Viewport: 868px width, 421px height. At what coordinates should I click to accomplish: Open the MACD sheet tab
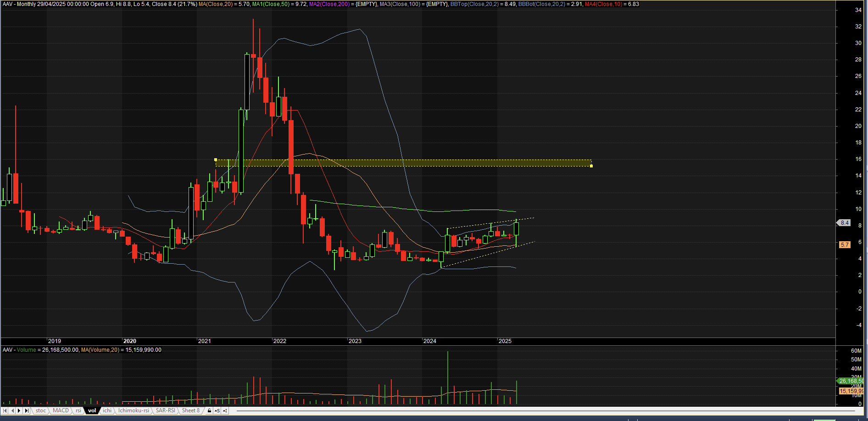[x=61, y=410]
